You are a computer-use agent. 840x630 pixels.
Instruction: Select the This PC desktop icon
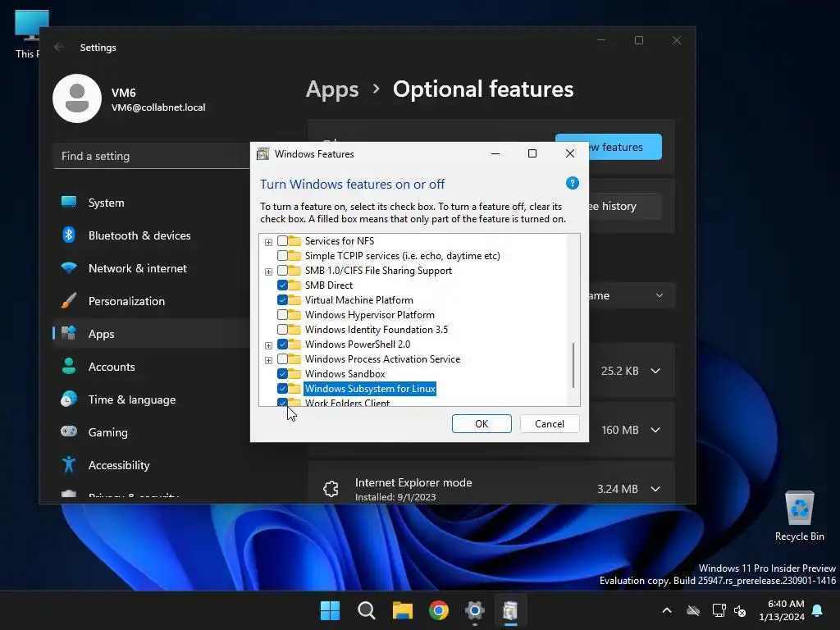click(30, 33)
